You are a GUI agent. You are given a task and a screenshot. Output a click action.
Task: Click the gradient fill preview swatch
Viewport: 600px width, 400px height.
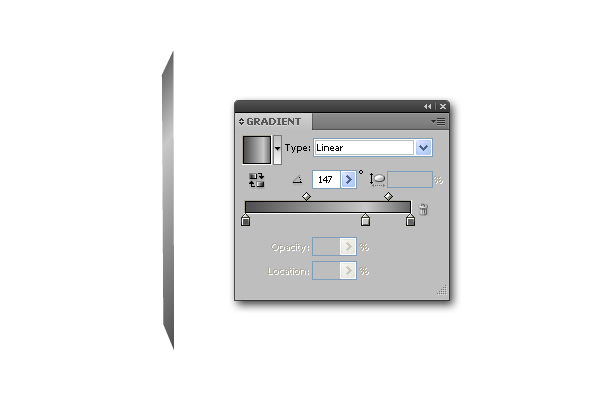pyautogui.click(x=257, y=150)
